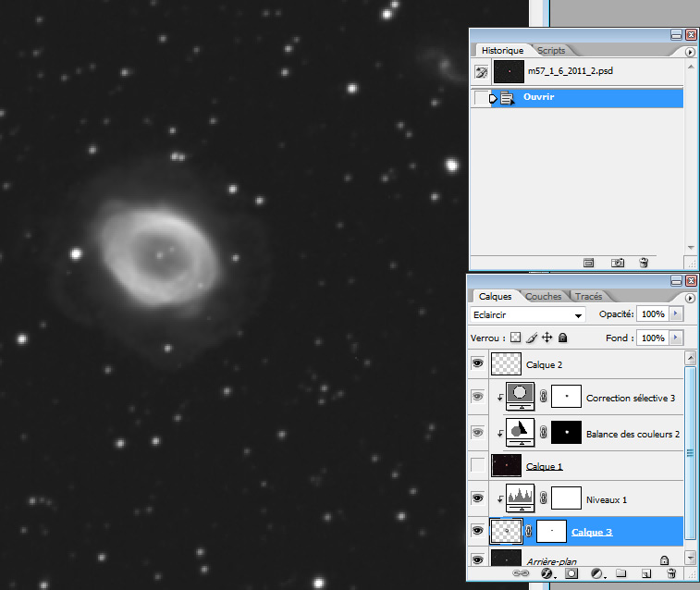Hide the Calque 3 layer
The width and height of the screenshot is (700, 590).
click(x=477, y=531)
